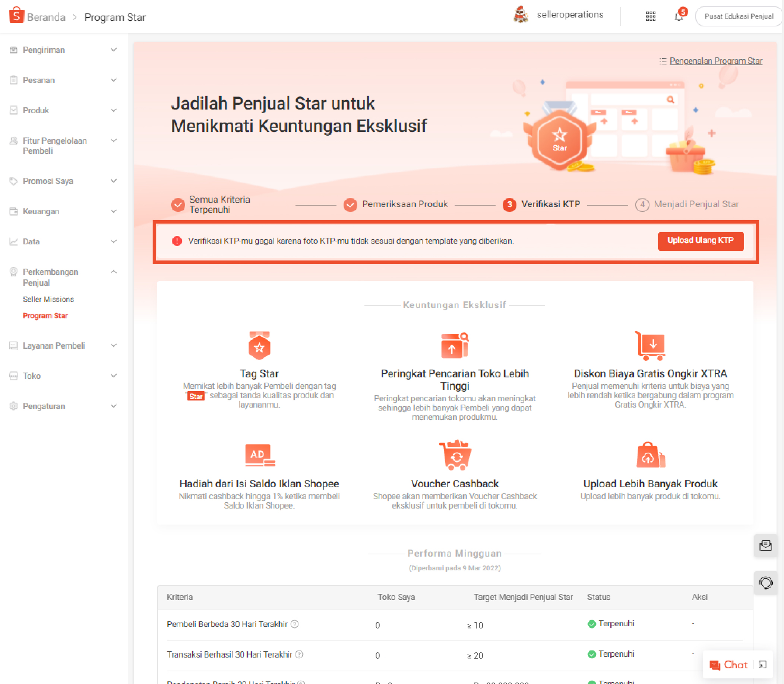Expand the Toko menu chevron
784x684 pixels.
tap(113, 376)
